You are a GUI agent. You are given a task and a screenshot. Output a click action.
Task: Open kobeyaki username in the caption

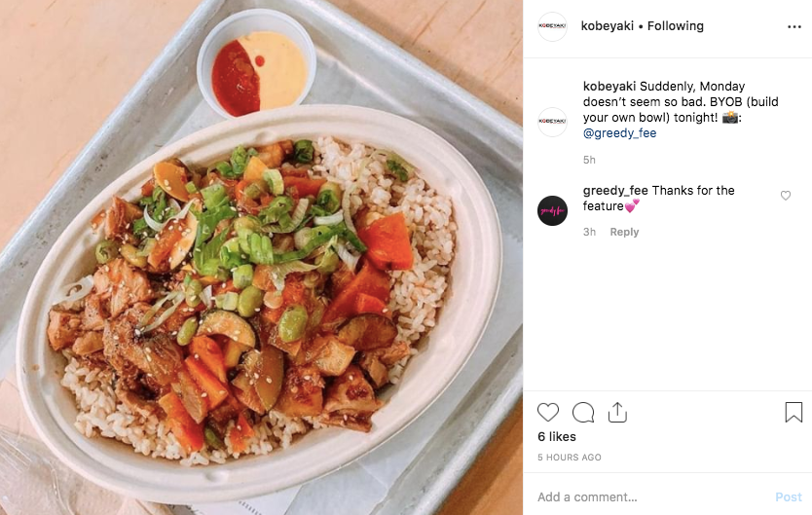pos(609,86)
